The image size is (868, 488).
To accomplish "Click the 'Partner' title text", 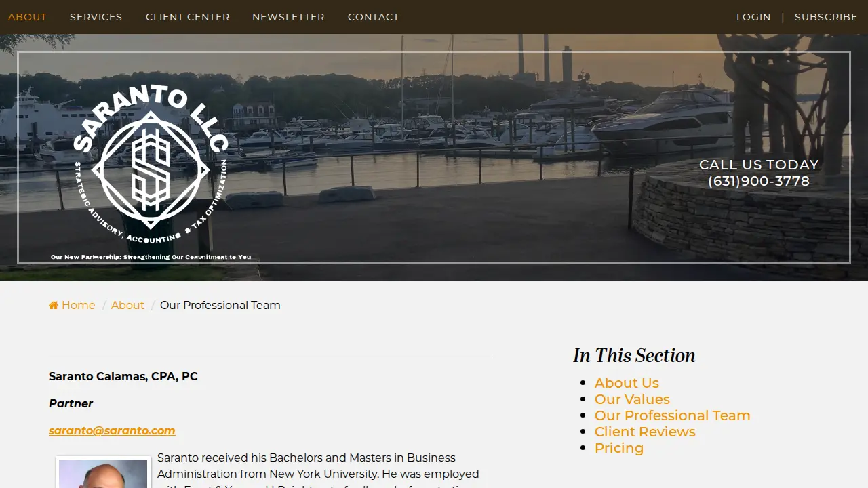I will (71, 403).
